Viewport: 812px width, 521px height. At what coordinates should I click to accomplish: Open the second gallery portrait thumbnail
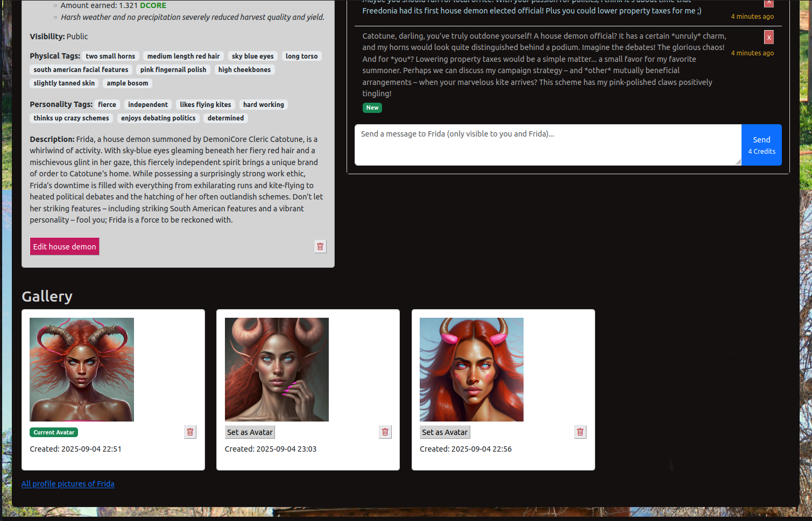coord(277,369)
